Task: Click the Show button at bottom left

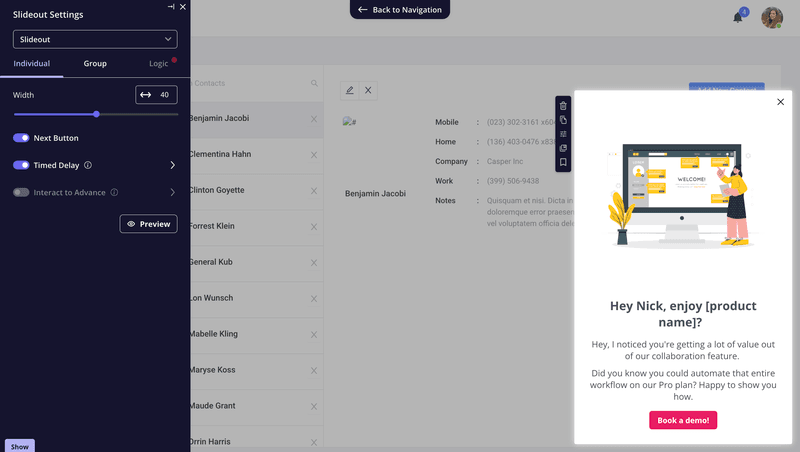Action: 20,446
